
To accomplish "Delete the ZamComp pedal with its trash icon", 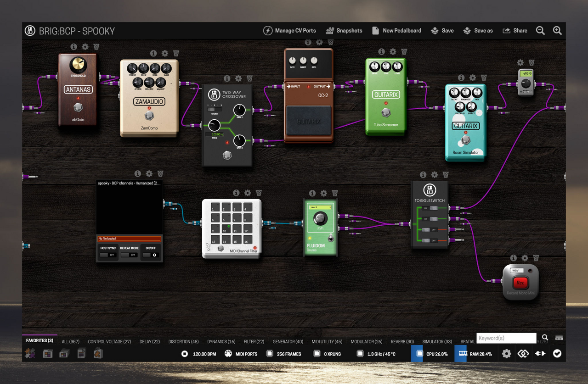I will pyautogui.click(x=176, y=54).
